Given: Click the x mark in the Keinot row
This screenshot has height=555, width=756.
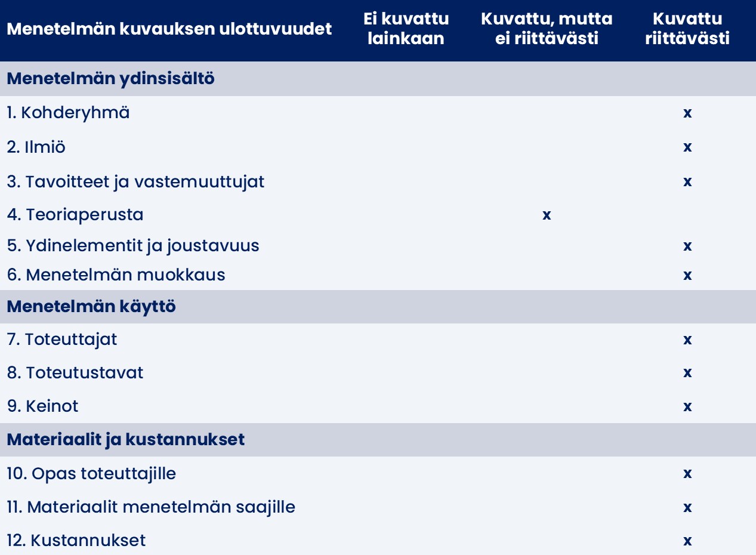Looking at the screenshot, I should tap(687, 406).
